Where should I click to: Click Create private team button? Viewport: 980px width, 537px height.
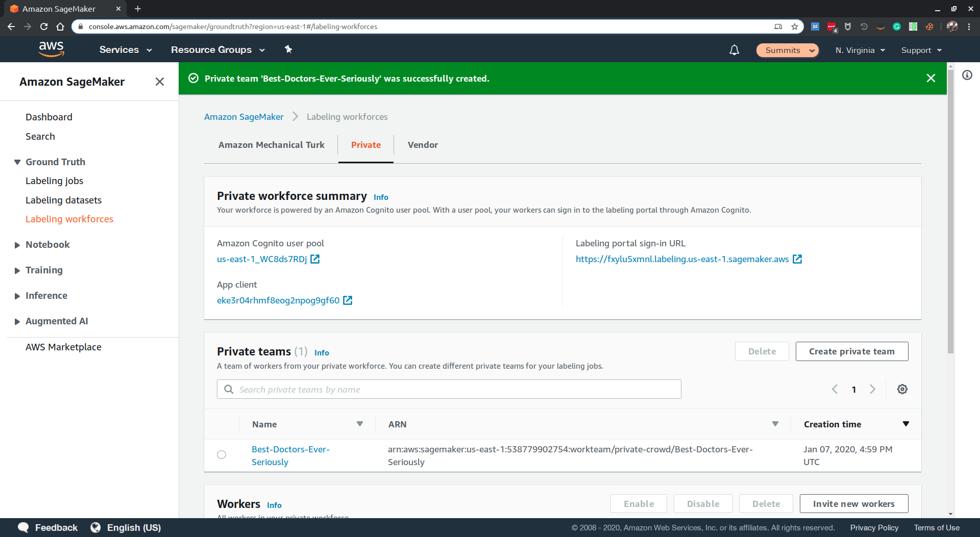852,351
